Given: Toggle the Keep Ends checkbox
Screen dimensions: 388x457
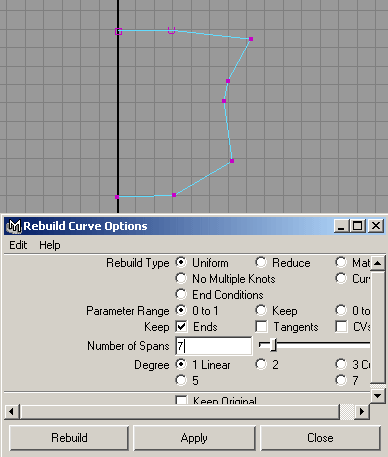Looking at the screenshot, I should click(x=181, y=327).
